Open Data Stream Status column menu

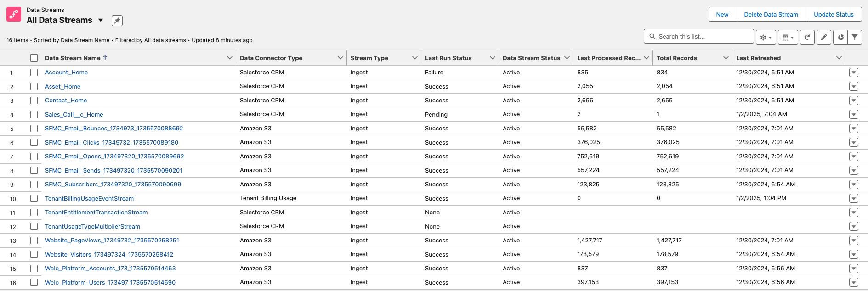[567, 58]
